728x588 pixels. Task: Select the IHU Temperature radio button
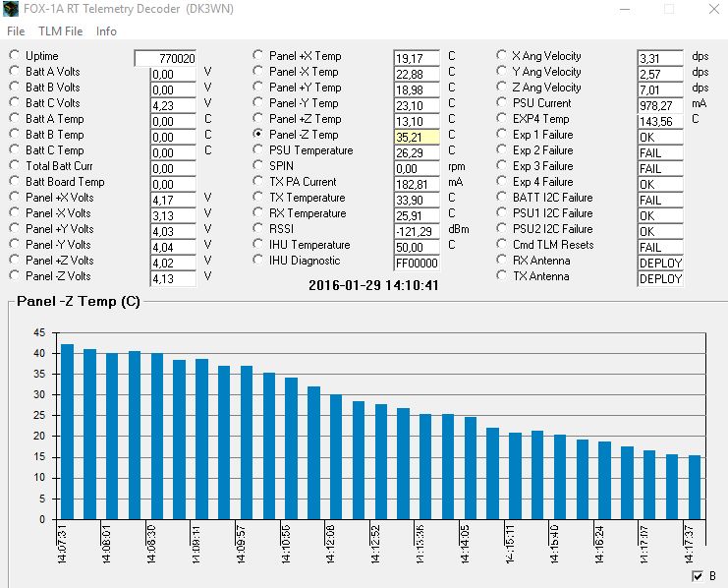point(257,244)
